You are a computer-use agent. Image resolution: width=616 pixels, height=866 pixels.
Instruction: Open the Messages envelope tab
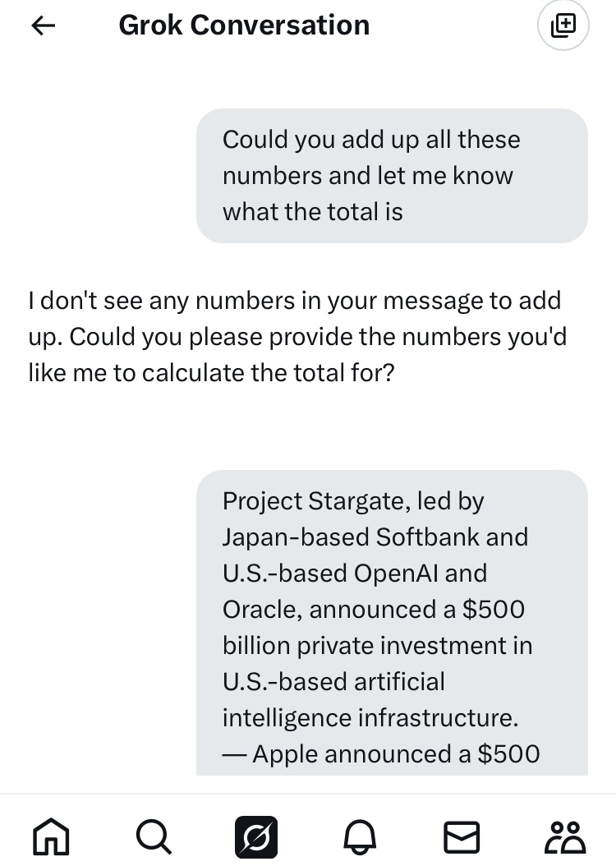[x=462, y=837]
